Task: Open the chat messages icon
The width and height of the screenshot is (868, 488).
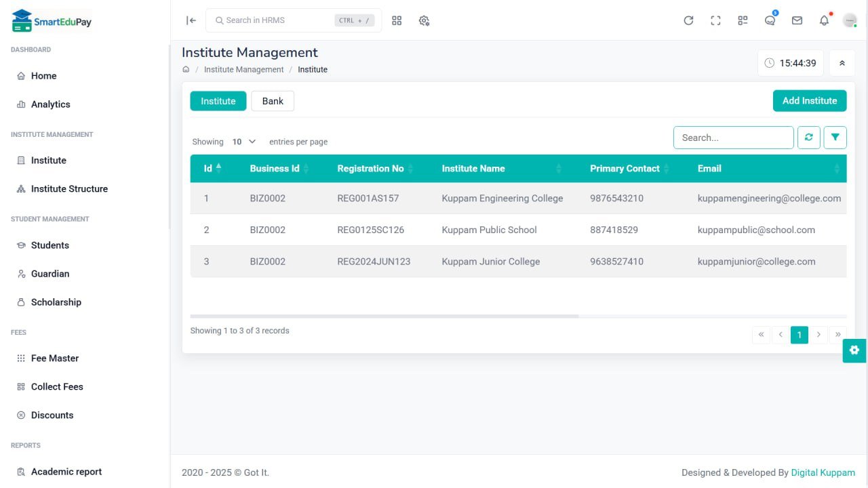Action: point(770,20)
